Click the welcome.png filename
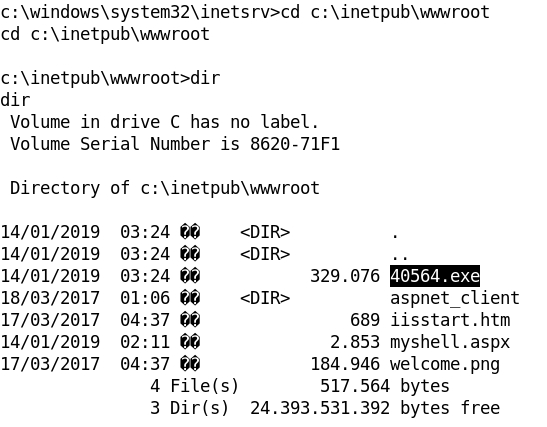Screen dimensions: 547x427 (445, 364)
